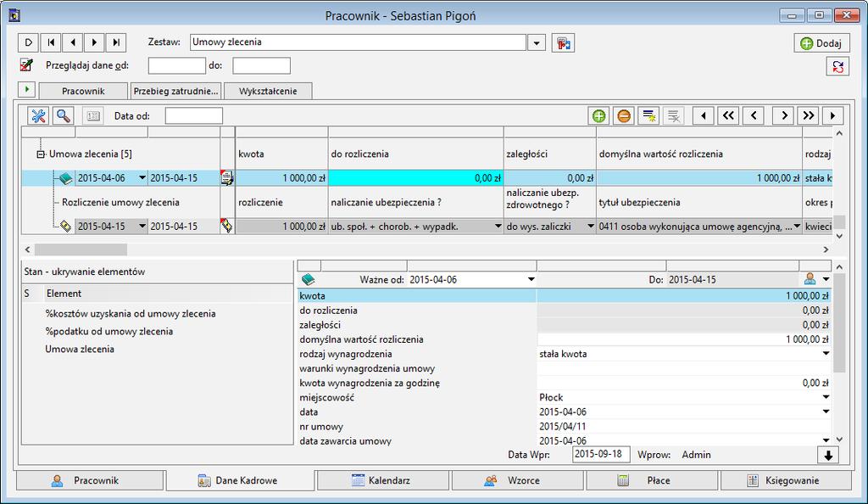Remove entry with orange minus icon

[623, 115]
